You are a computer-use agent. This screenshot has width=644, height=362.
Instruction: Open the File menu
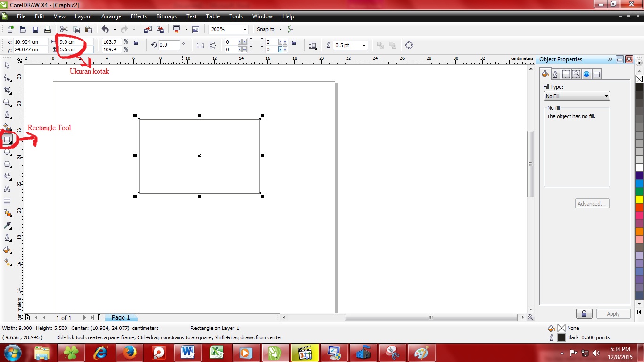21,16
